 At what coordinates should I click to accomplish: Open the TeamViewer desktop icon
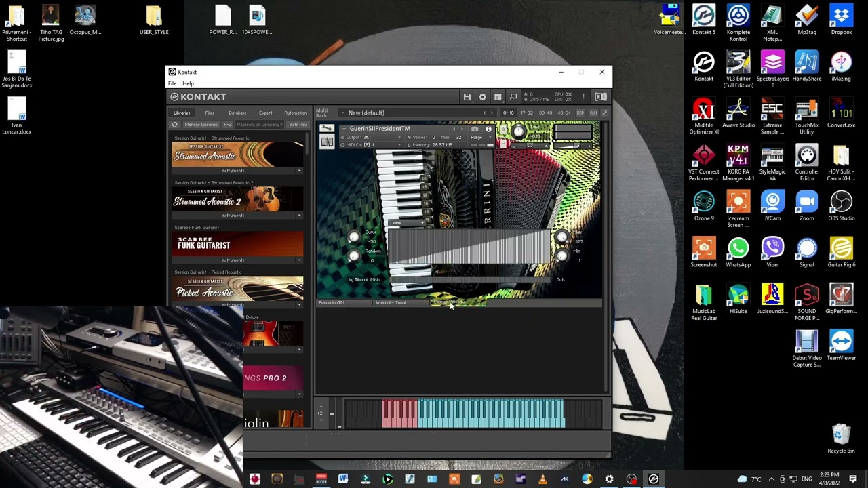click(x=841, y=345)
